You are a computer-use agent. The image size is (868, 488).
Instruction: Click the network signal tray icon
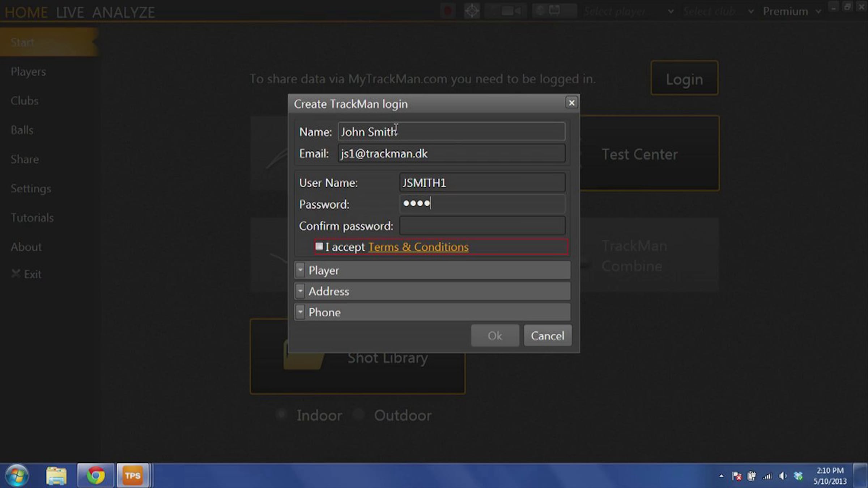[x=767, y=476]
